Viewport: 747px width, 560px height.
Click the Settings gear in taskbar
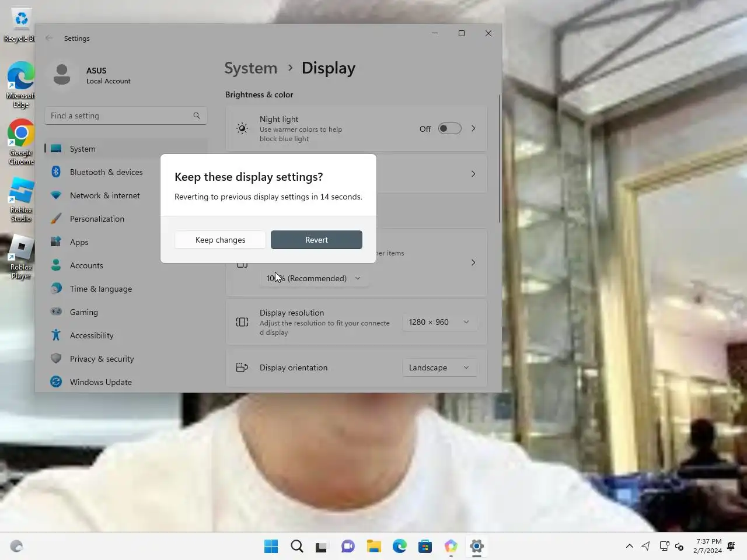pyautogui.click(x=477, y=547)
